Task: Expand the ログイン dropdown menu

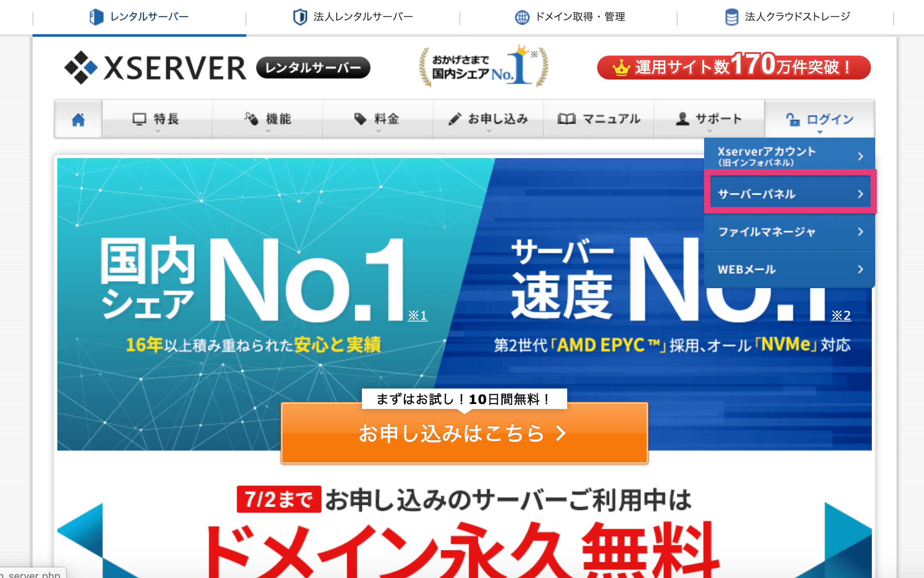Action: pyautogui.click(x=820, y=119)
